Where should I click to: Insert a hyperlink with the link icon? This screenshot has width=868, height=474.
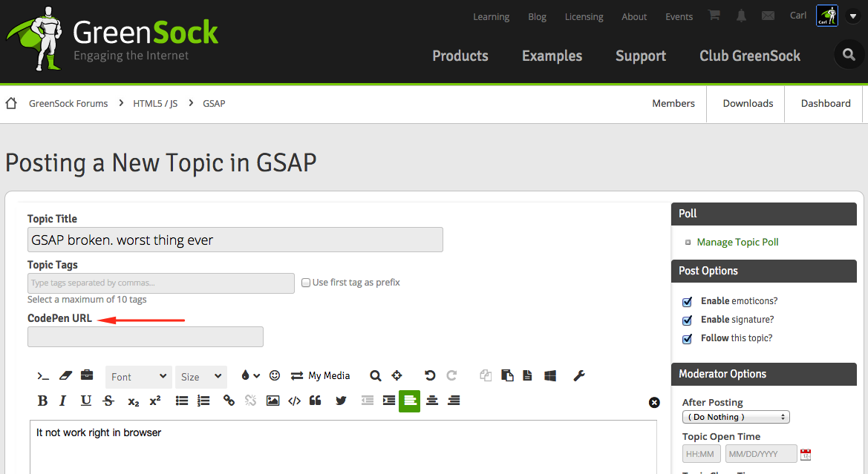click(x=229, y=401)
